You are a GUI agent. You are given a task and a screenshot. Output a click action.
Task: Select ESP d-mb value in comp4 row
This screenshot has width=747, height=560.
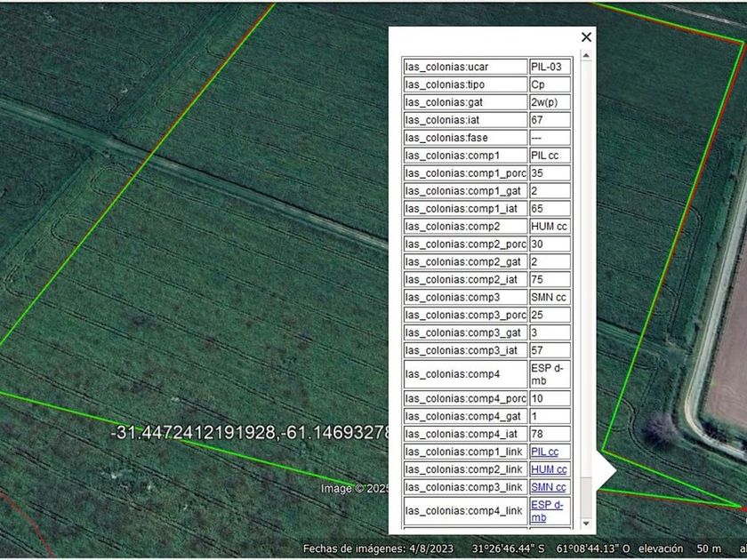point(550,374)
